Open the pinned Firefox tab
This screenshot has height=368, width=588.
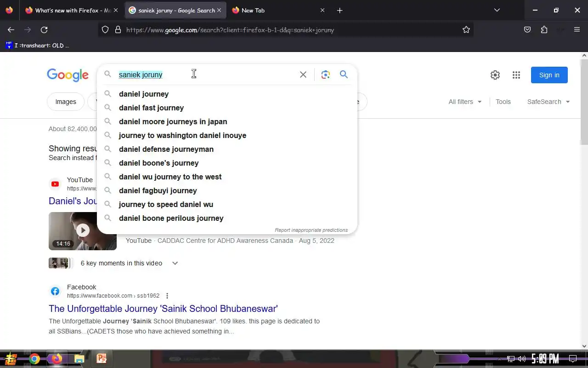(10, 10)
